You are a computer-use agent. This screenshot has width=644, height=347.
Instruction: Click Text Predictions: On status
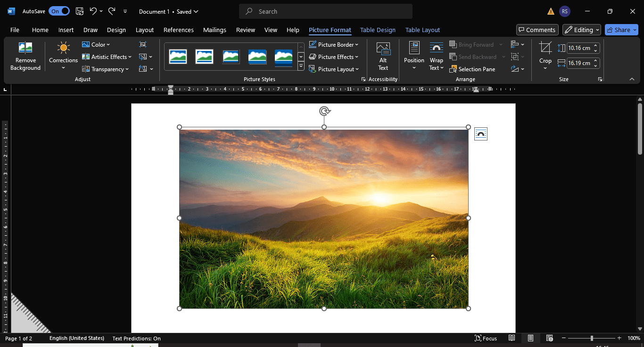pyautogui.click(x=136, y=338)
